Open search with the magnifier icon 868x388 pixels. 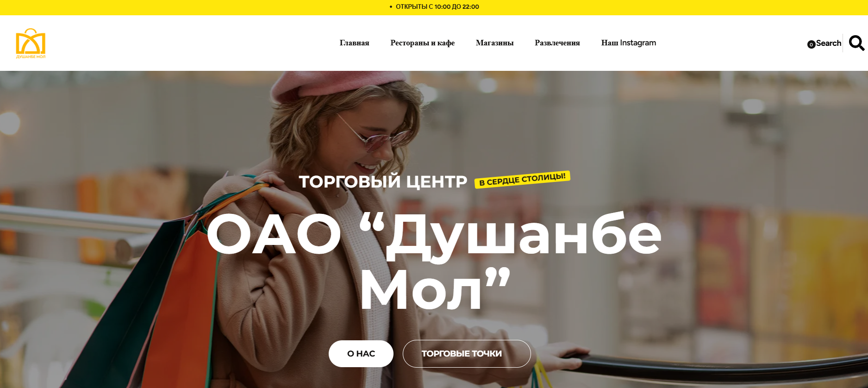pyautogui.click(x=856, y=43)
